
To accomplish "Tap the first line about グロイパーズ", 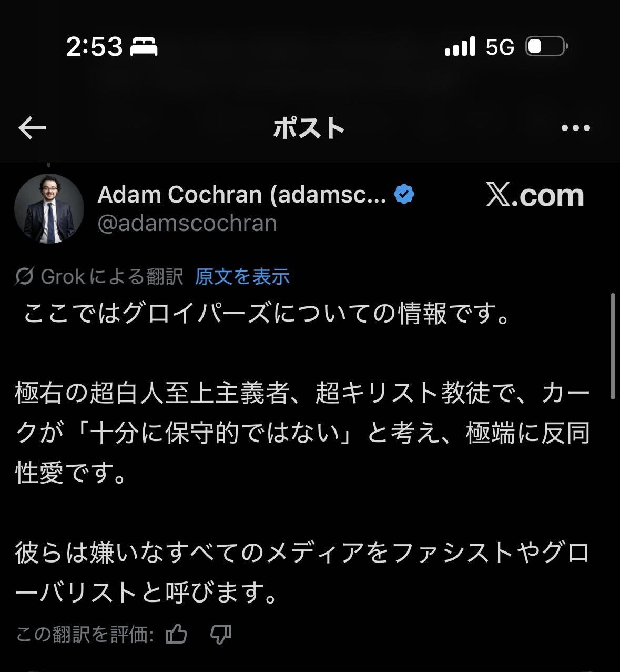I will click(267, 314).
